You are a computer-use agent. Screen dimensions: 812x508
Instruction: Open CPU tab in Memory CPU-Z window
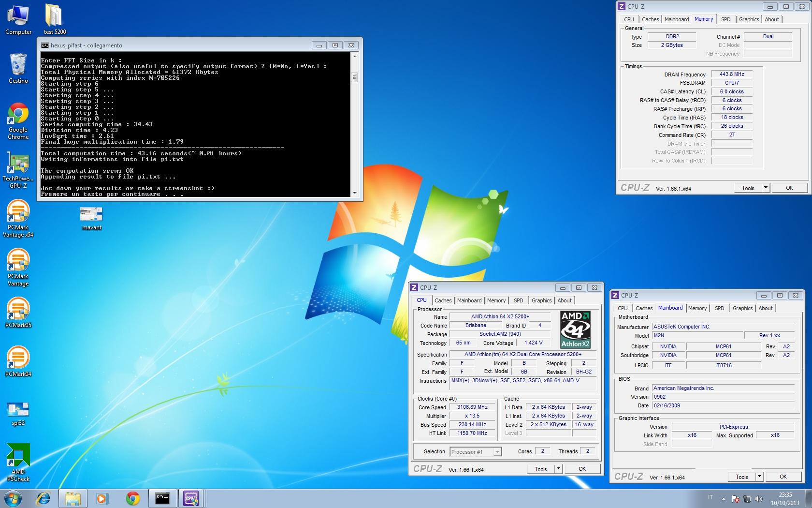tap(629, 19)
